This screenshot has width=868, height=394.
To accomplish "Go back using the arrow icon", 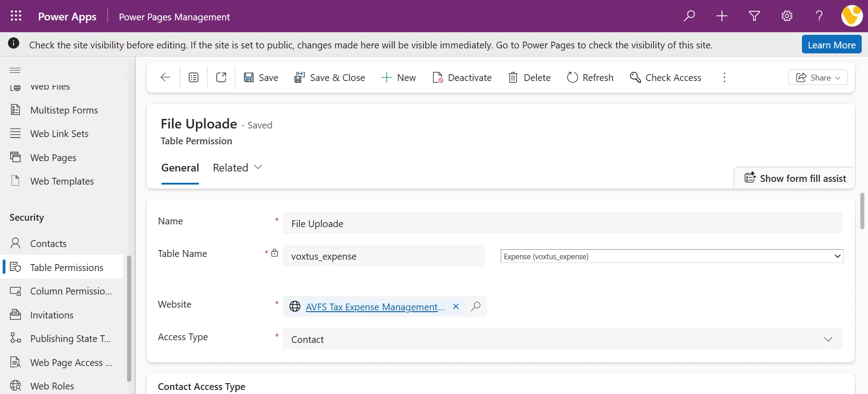I will (x=166, y=77).
